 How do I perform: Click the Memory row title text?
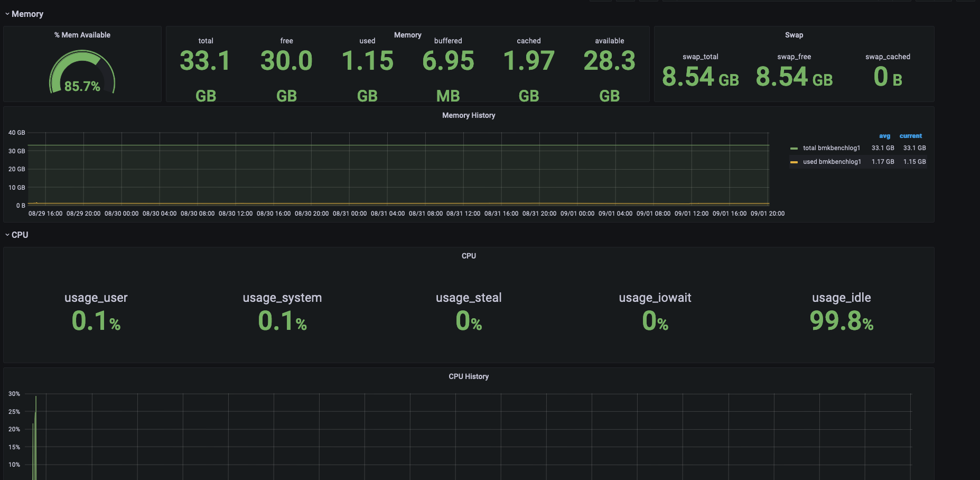pos(27,14)
